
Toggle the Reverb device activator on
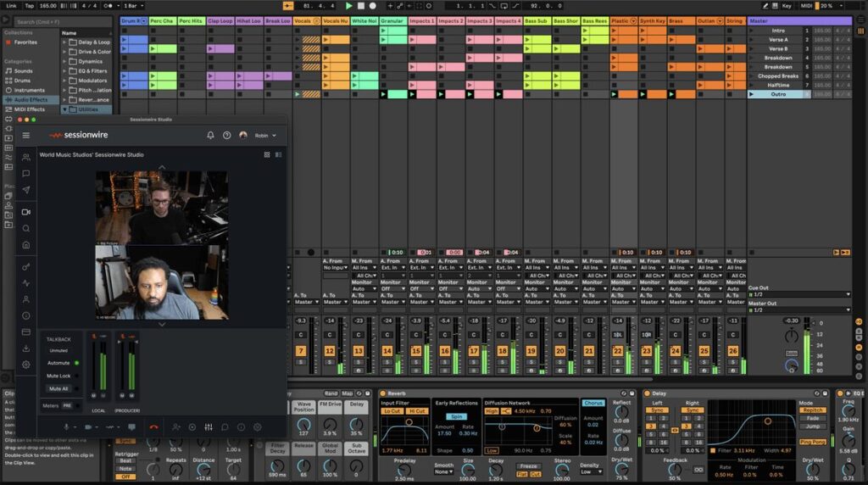(x=383, y=393)
